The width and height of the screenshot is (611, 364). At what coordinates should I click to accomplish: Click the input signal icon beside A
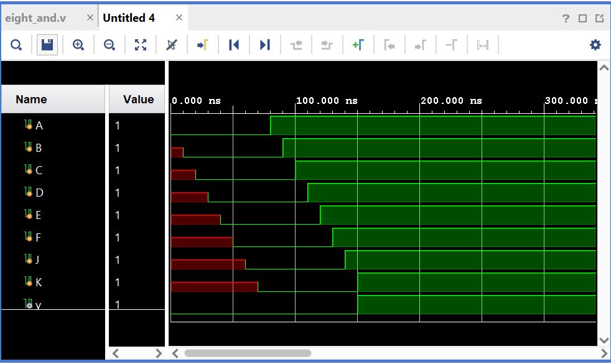28,124
